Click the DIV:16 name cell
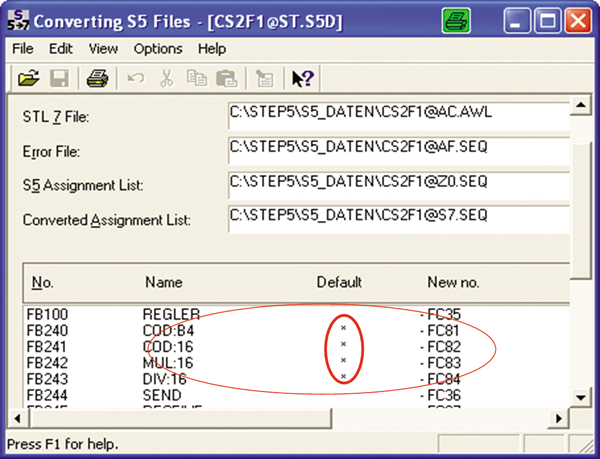Image resolution: width=600 pixels, height=459 pixels. coord(165,379)
